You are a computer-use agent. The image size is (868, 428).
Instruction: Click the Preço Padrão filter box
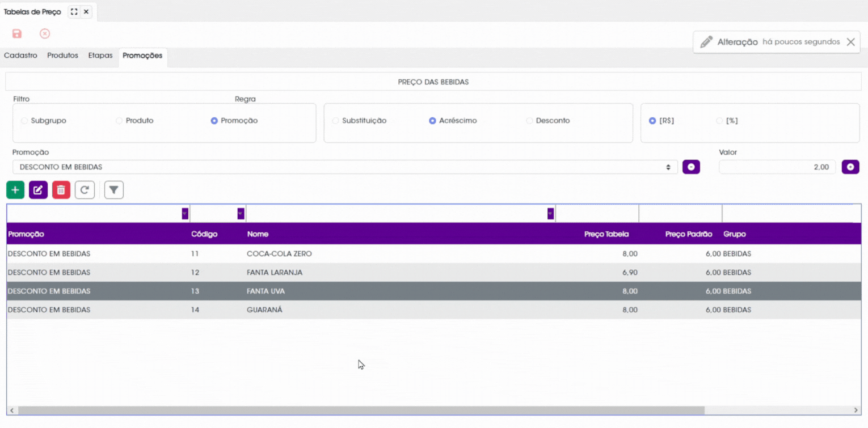click(x=681, y=214)
